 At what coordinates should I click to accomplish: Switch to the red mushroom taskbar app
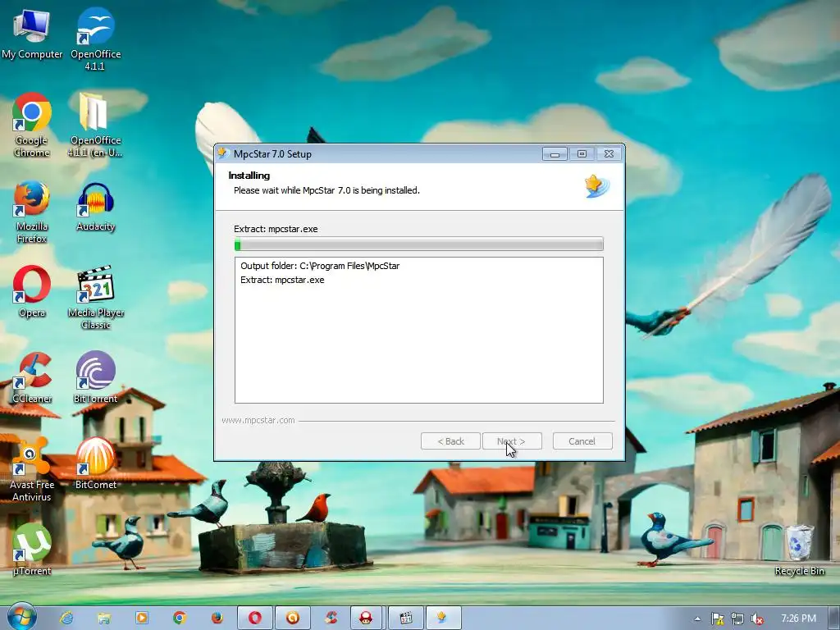tap(366, 619)
